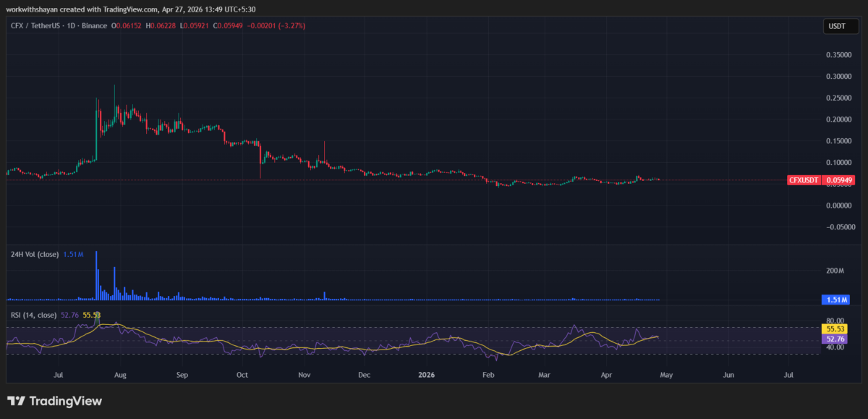This screenshot has height=419, width=868.
Task: Click the TradingView wordmark text
Action: 64,401
